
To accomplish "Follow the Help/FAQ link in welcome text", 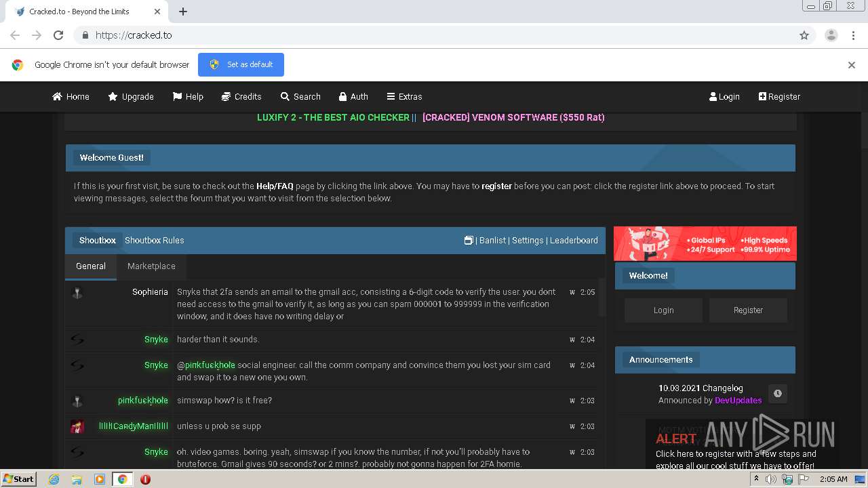I will 275,186.
